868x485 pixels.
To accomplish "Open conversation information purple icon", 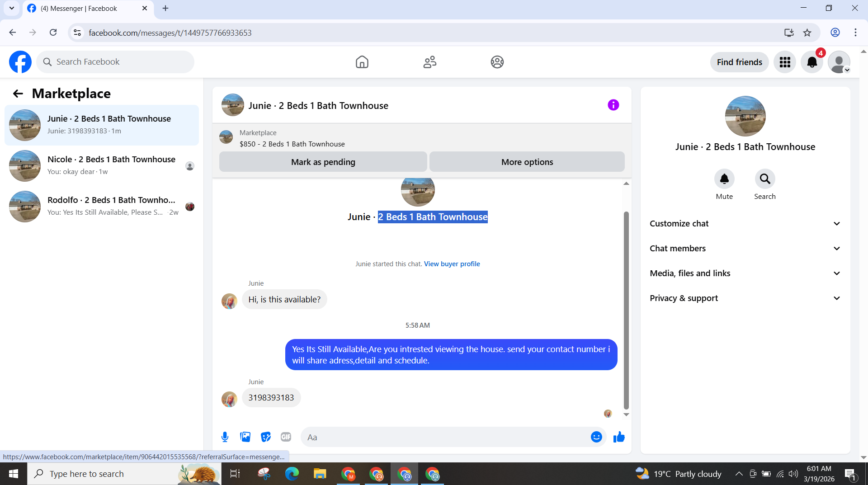I will tap(613, 105).
